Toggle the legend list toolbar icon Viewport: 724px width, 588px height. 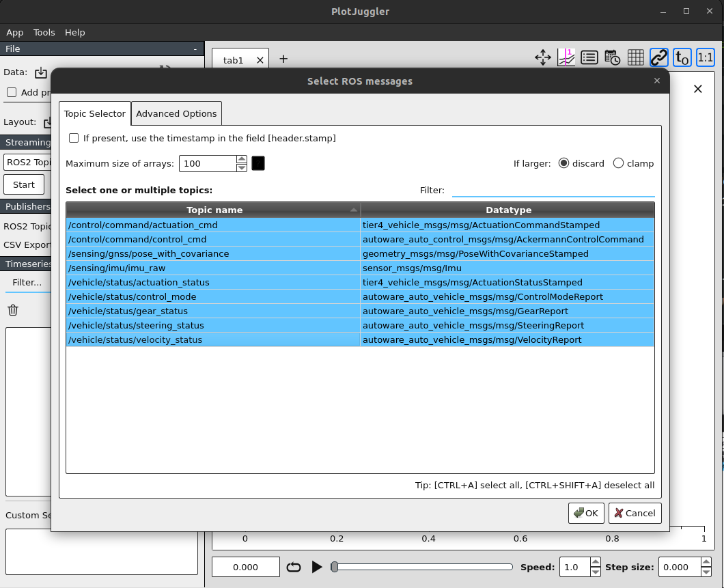(x=589, y=57)
